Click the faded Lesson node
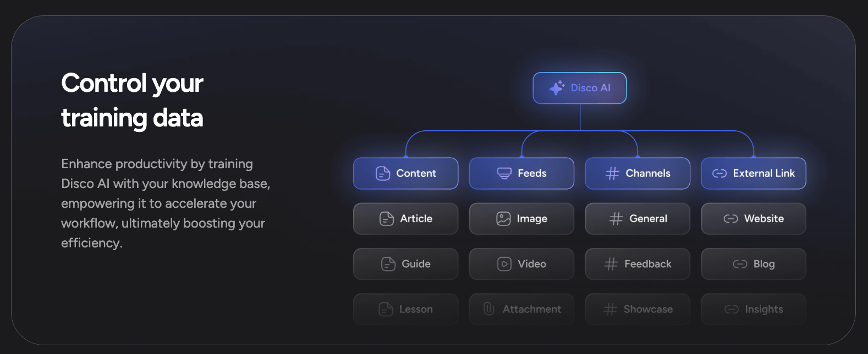Image resolution: width=868 pixels, height=354 pixels. click(406, 309)
